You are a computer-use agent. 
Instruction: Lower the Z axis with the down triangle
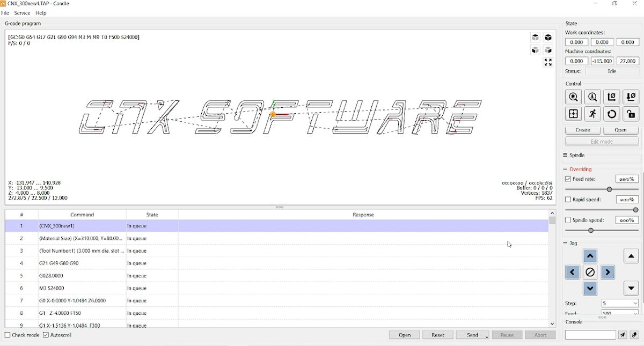click(x=631, y=289)
